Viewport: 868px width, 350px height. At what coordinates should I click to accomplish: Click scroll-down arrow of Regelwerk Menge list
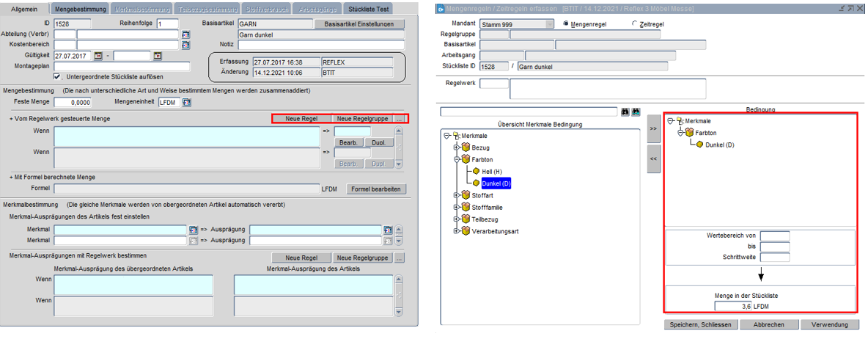[400, 164]
